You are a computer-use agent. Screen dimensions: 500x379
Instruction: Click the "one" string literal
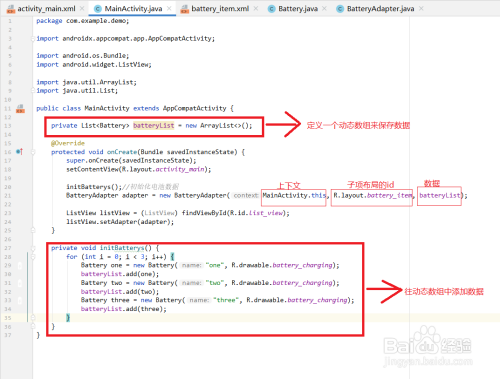coord(215,265)
